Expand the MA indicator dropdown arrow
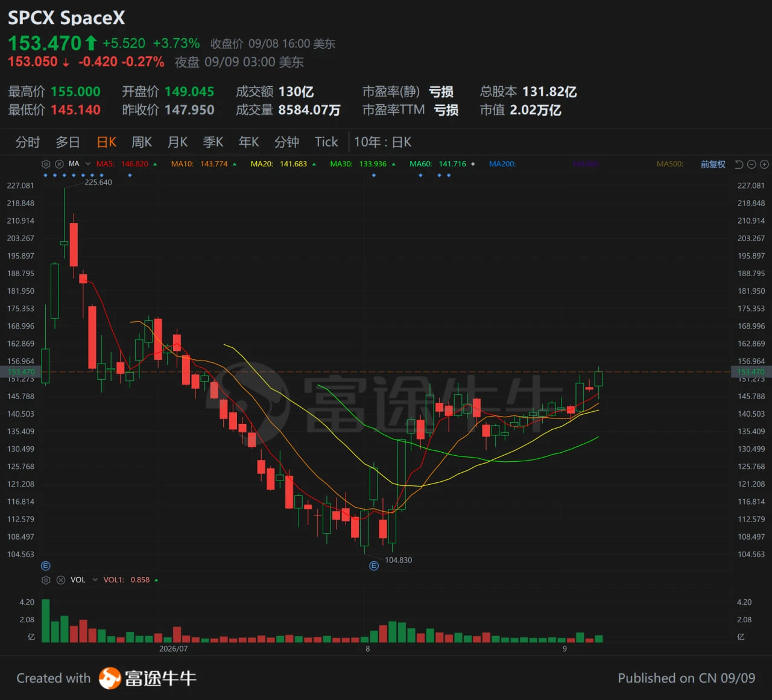The image size is (772, 700). (88, 164)
